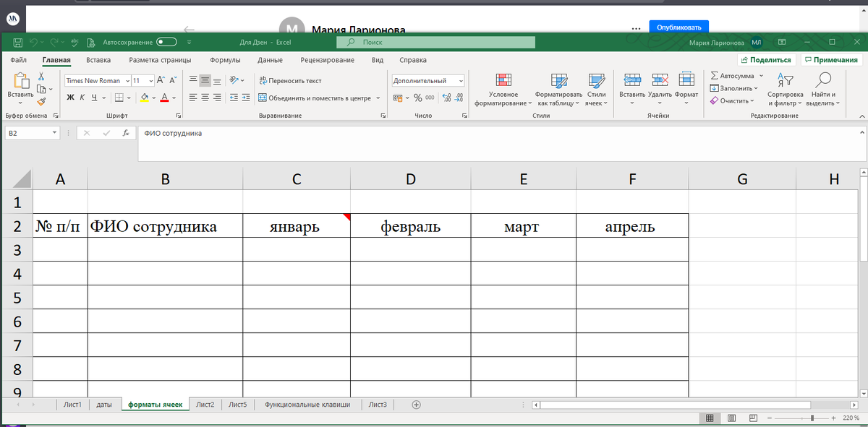Toggle Переносить текст wrap text

point(290,81)
